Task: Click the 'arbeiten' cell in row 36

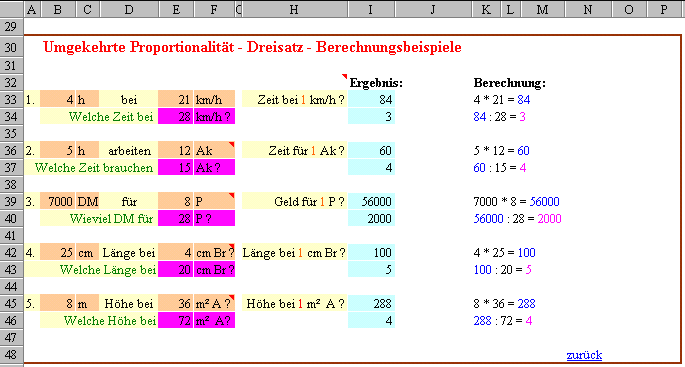Action: [129, 151]
